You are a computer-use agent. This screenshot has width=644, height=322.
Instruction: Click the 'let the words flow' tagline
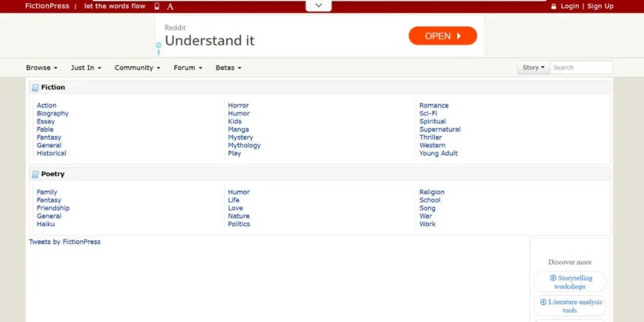tap(114, 6)
